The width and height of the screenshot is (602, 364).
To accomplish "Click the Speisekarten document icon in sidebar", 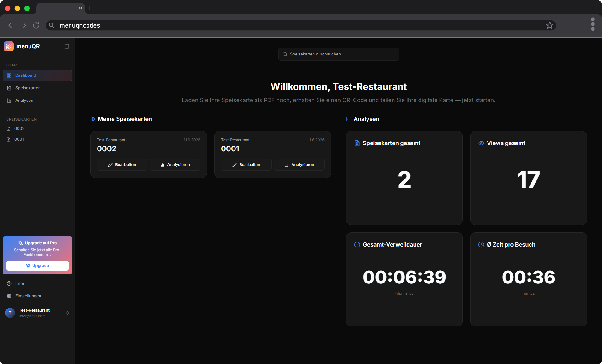I will (x=9, y=88).
